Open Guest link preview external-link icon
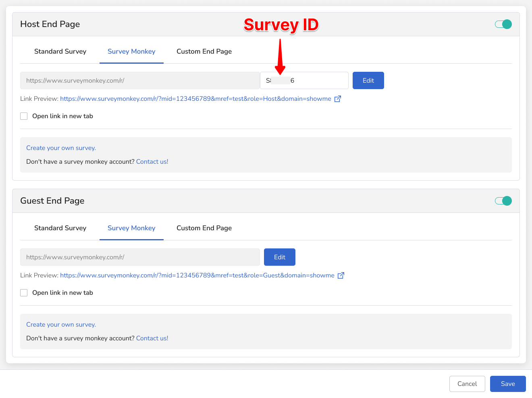 [341, 275]
